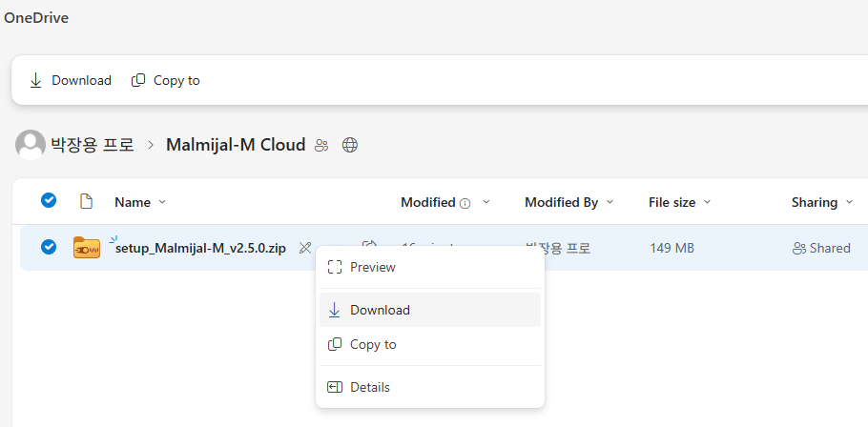Uncheck the setup_Malmijal-M_v2.5.0.zip row checkbox

tap(49, 248)
